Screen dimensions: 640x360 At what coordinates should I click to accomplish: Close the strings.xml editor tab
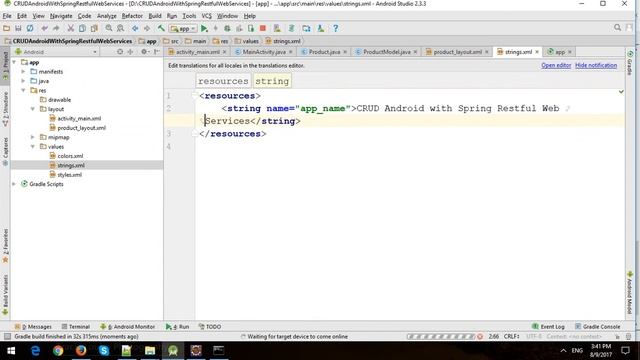tap(537, 52)
